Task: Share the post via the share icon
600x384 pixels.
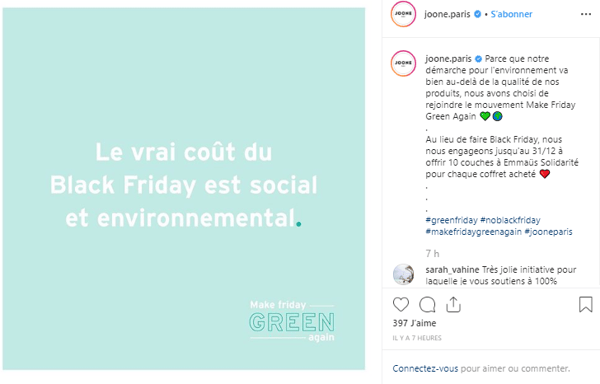Action: (x=453, y=304)
